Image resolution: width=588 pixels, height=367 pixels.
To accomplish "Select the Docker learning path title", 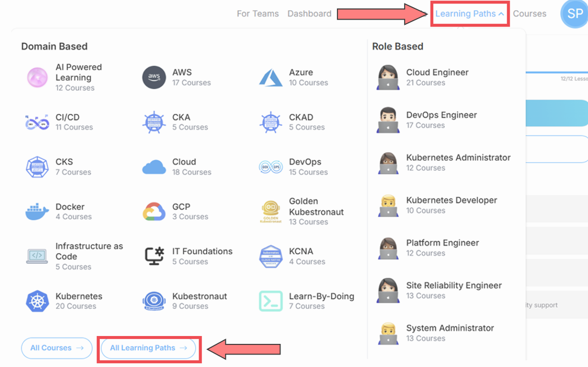I will [x=70, y=207].
